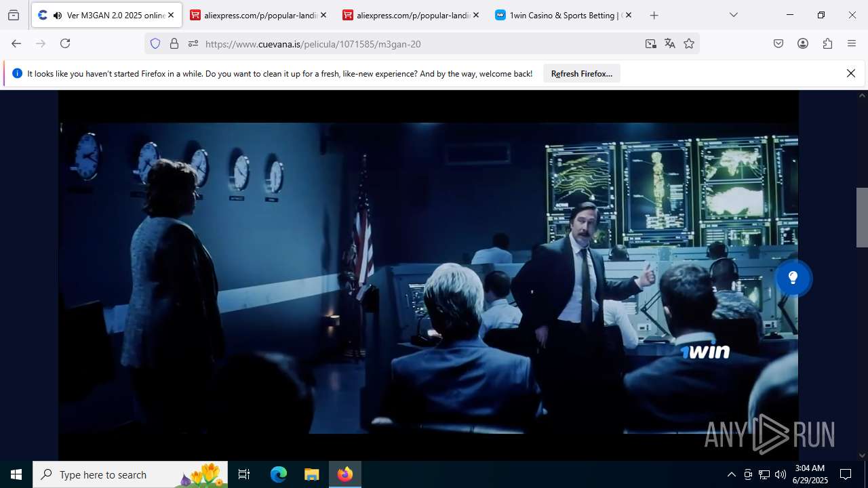This screenshot has width=868, height=488.
Task: Click the vertical scrollbar thumb
Action: pyautogui.click(x=862, y=218)
